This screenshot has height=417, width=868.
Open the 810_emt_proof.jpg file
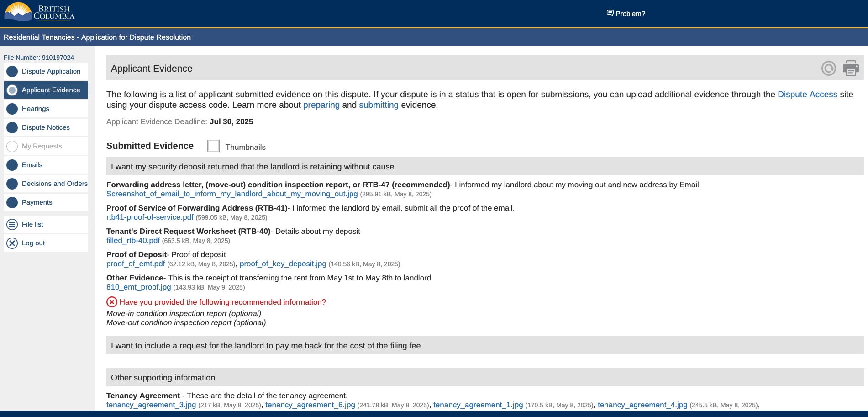coord(138,287)
